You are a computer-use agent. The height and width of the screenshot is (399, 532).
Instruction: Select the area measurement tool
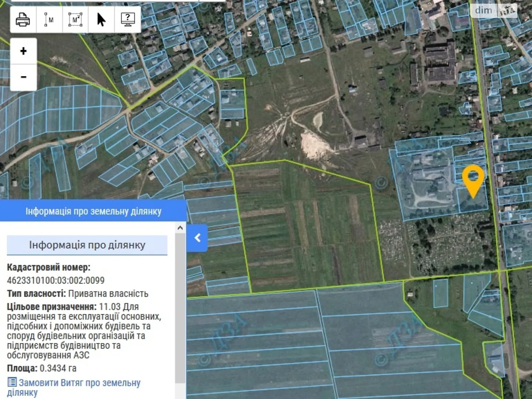pyautogui.click(x=75, y=20)
